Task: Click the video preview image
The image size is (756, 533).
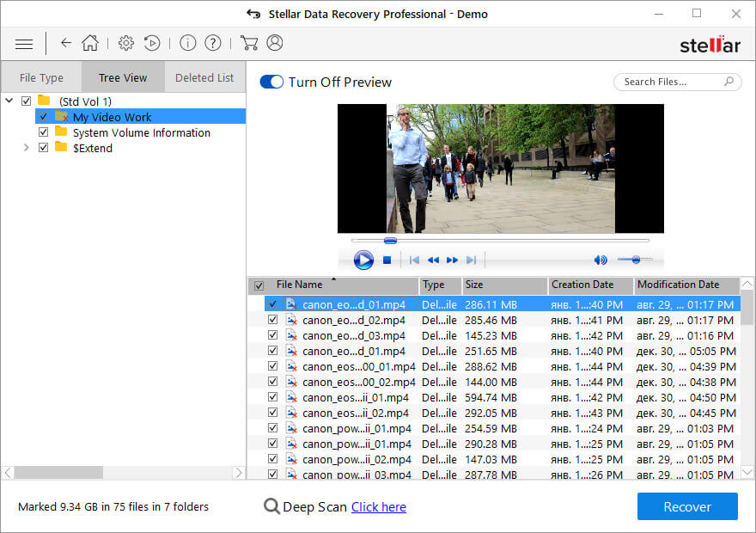Action: tap(501, 168)
